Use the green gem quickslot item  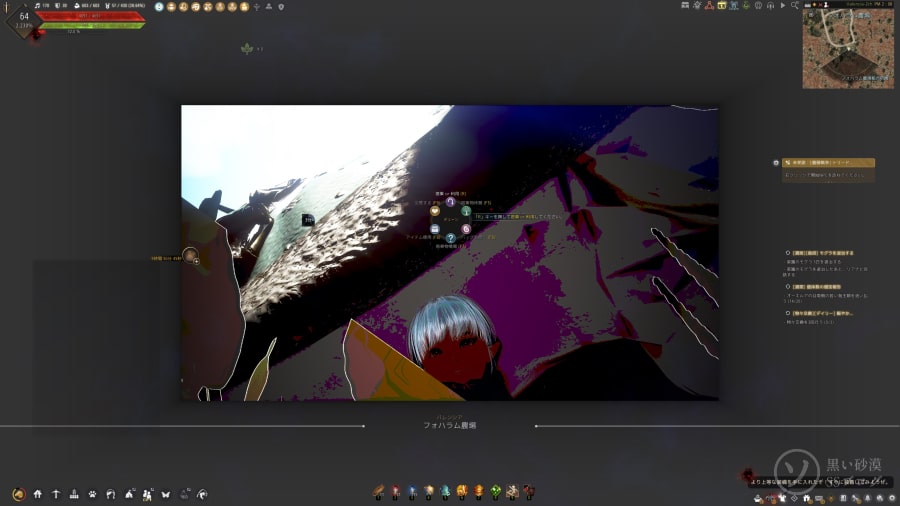[495, 491]
